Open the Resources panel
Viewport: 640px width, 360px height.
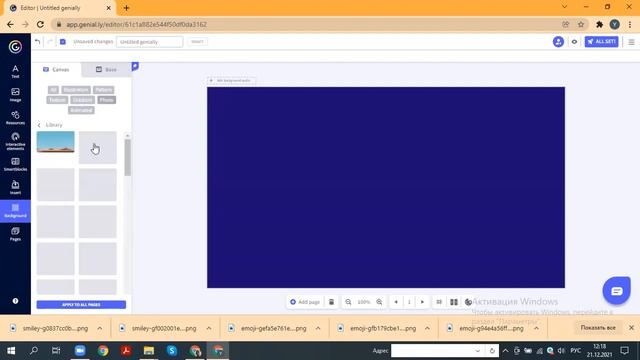(x=15, y=118)
